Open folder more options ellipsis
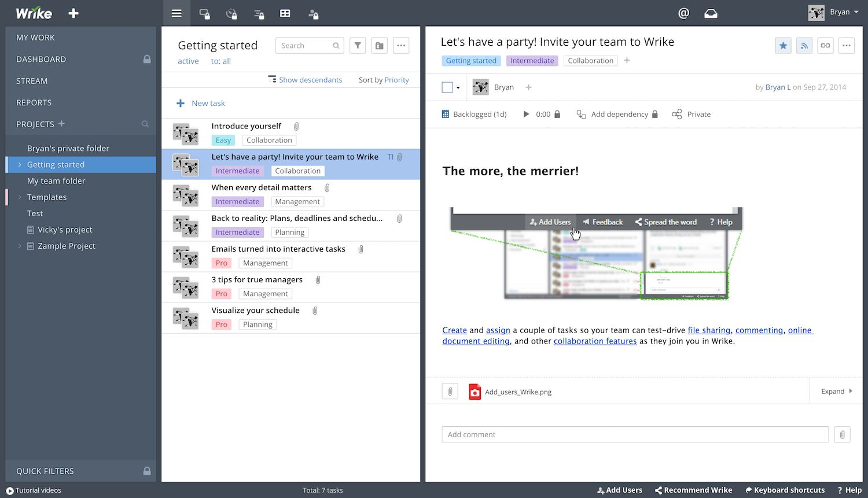 [401, 46]
